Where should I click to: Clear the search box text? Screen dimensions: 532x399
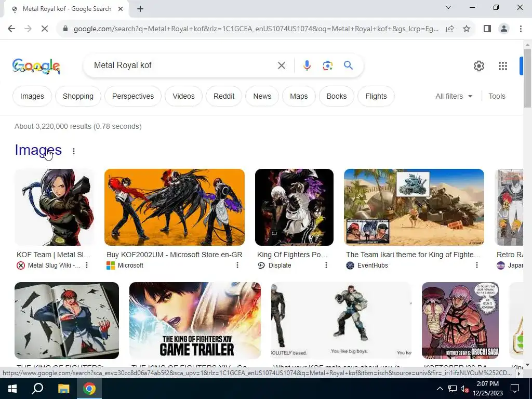[x=281, y=65]
